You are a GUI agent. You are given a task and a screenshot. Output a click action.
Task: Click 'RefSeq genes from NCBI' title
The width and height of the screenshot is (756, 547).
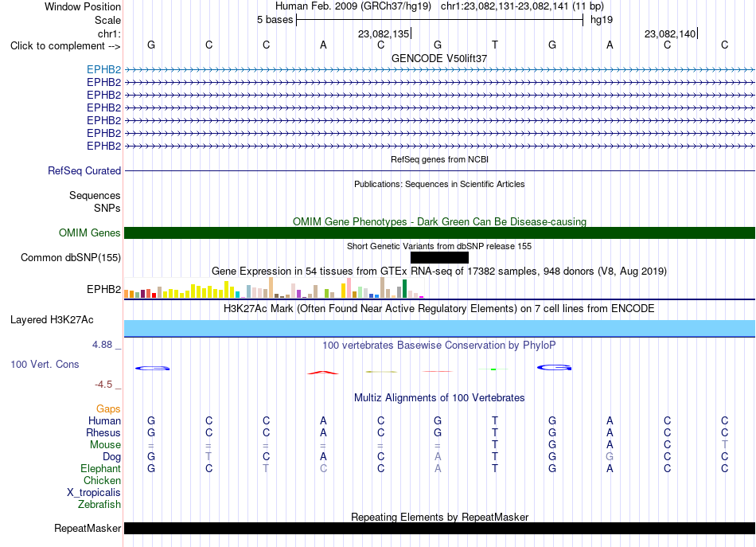point(439,159)
